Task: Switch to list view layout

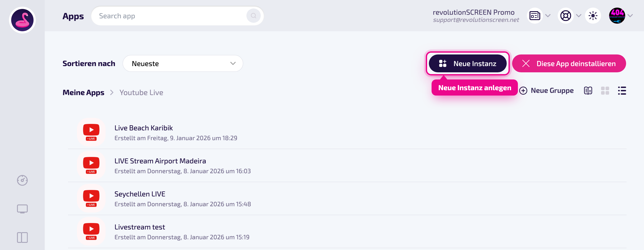Action: coord(622,91)
